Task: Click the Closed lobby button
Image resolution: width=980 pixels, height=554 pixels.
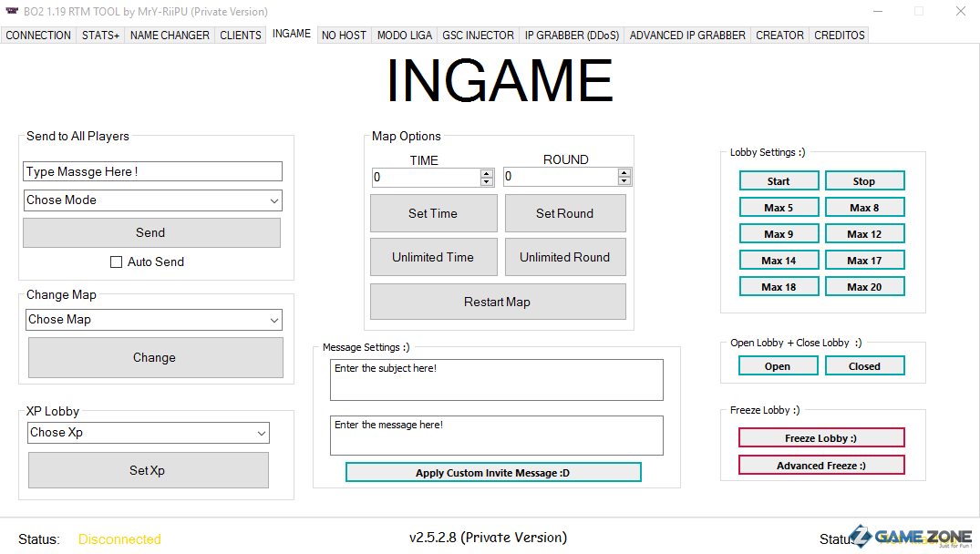Action: pyautogui.click(x=864, y=366)
